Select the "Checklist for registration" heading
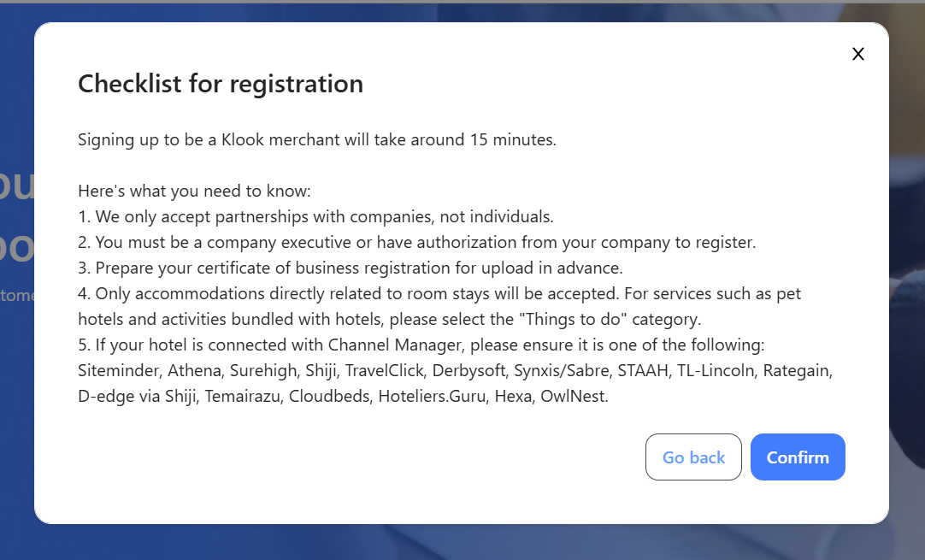 click(221, 84)
